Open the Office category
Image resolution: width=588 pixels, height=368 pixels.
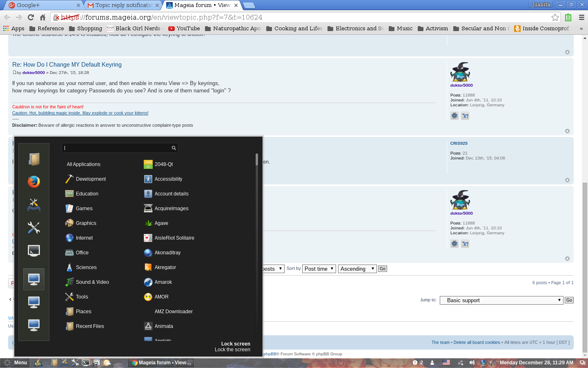click(x=77, y=253)
